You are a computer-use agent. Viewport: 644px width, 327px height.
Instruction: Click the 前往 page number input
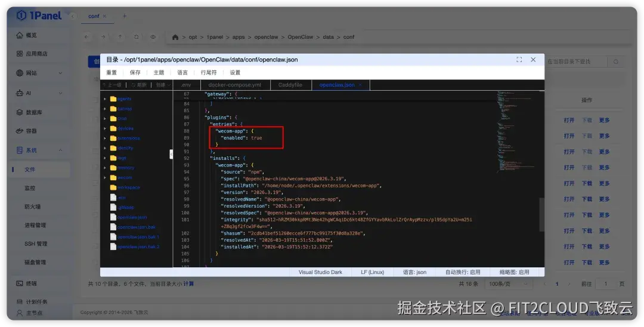[x=606, y=284]
